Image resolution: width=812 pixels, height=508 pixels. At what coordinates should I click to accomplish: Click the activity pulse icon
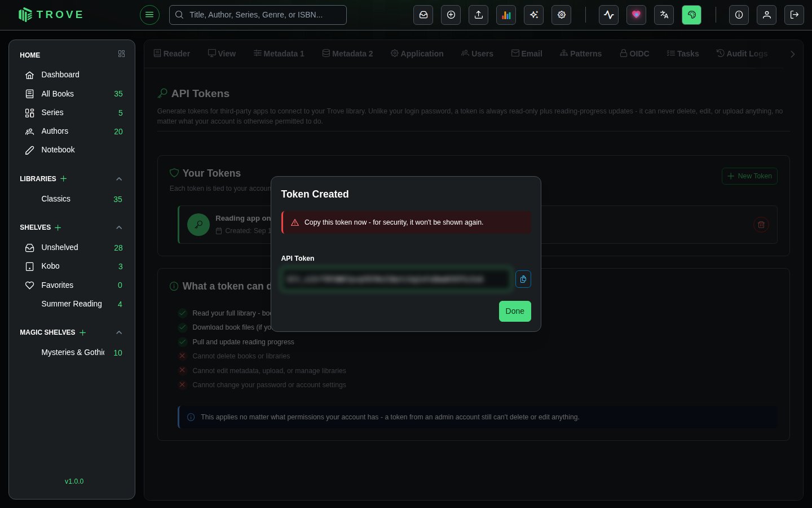point(609,15)
